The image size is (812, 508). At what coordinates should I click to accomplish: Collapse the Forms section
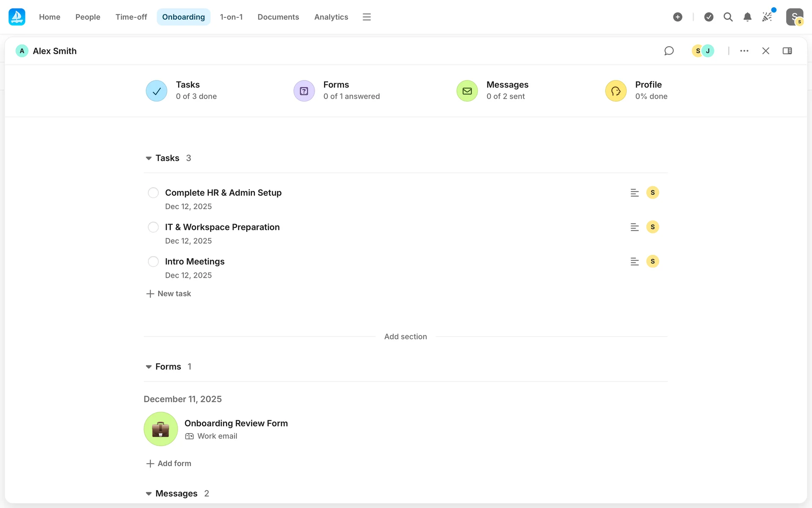148,367
